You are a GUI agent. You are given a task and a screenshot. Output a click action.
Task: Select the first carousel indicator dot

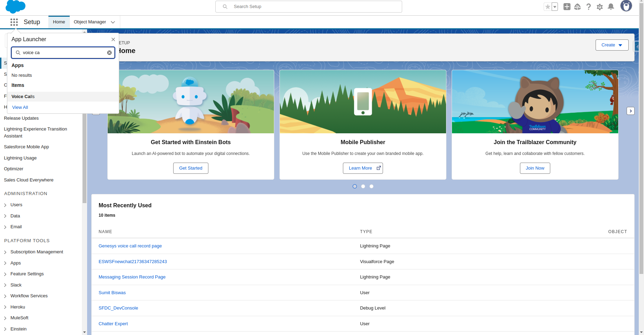pos(355,186)
